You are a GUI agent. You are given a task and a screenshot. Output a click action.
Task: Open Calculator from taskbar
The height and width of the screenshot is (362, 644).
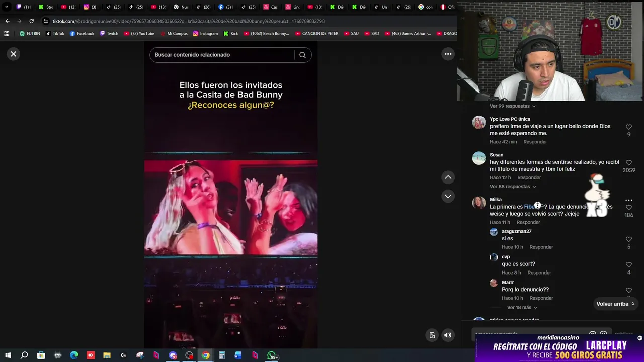point(222,355)
